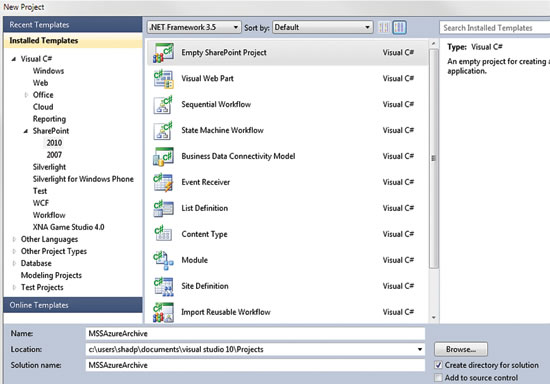
Task: Click the template list scroll-up arrow
Action: (x=434, y=44)
